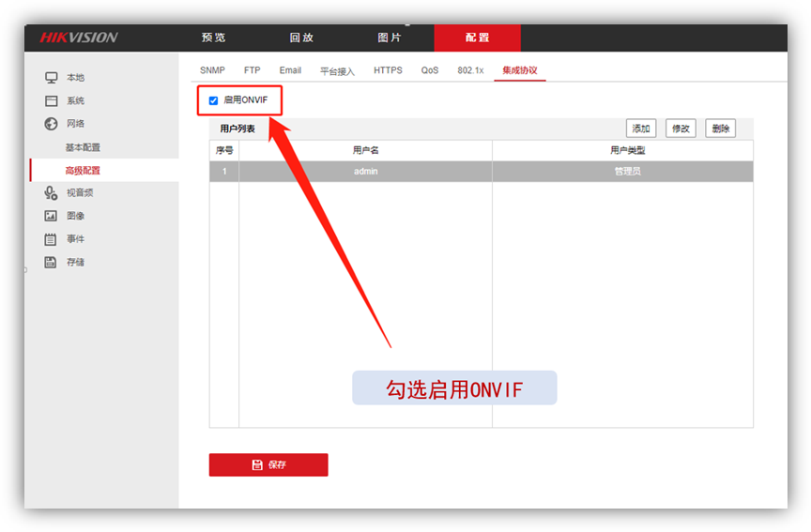Click the network (网络) globe icon

(x=51, y=124)
